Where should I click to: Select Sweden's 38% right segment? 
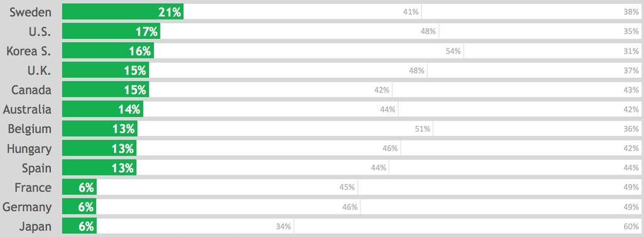[x=531, y=12]
